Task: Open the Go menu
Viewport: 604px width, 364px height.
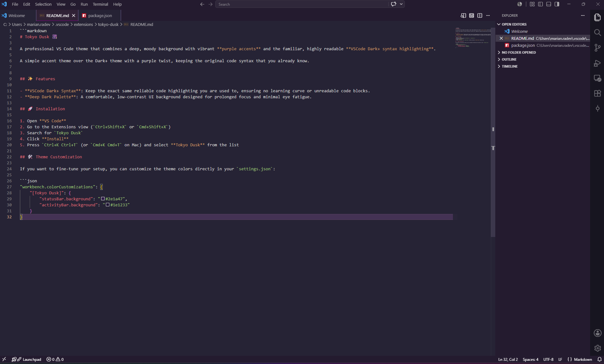Action: [x=73, y=4]
